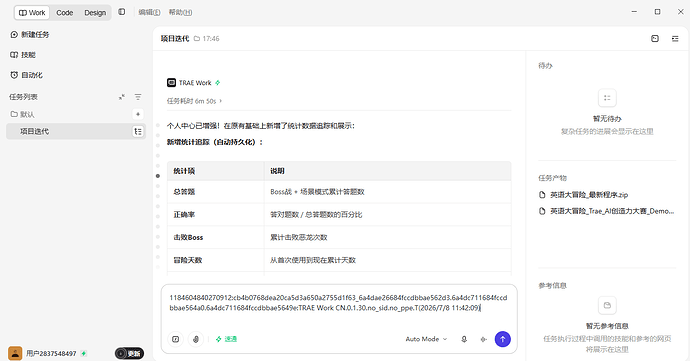The height and width of the screenshot is (361, 690).
Task: Maximize the TRAE window
Action: pos(657,12)
